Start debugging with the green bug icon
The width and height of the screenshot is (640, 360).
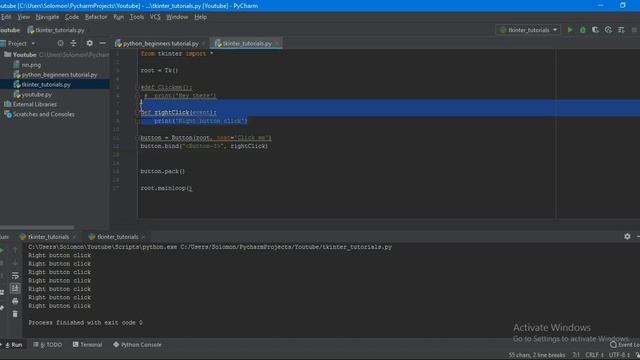pyautogui.click(x=583, y=30)
